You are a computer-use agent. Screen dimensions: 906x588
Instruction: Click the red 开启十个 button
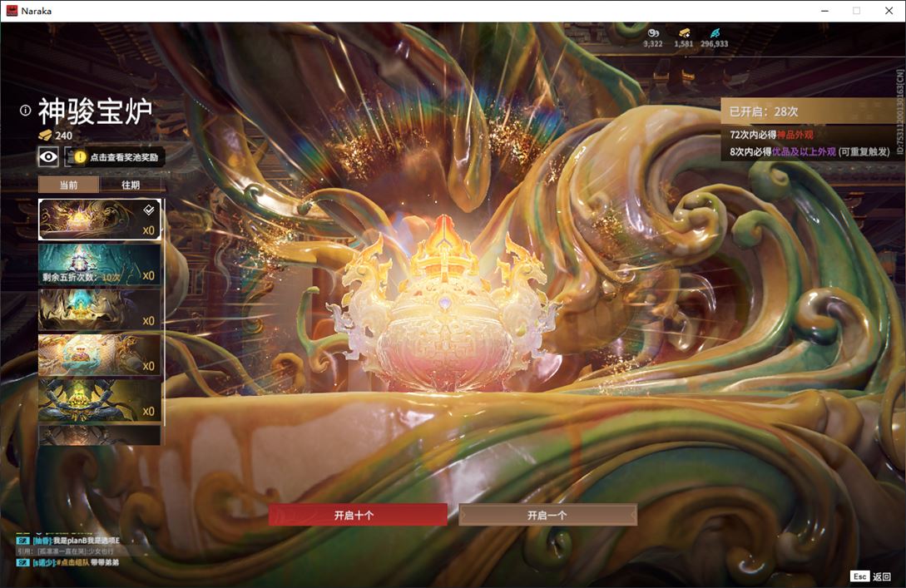coord(358,515)
